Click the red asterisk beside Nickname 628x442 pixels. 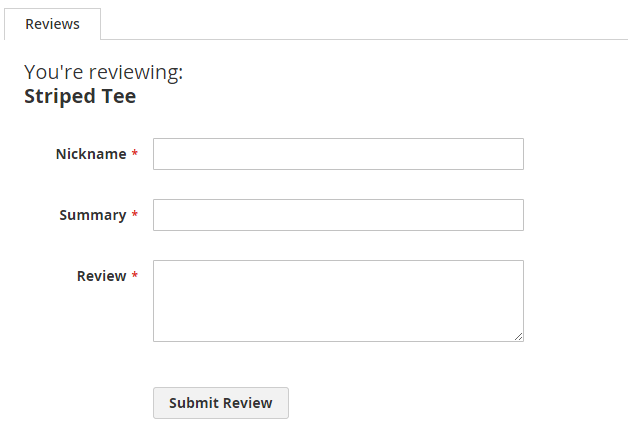(135, 154)
